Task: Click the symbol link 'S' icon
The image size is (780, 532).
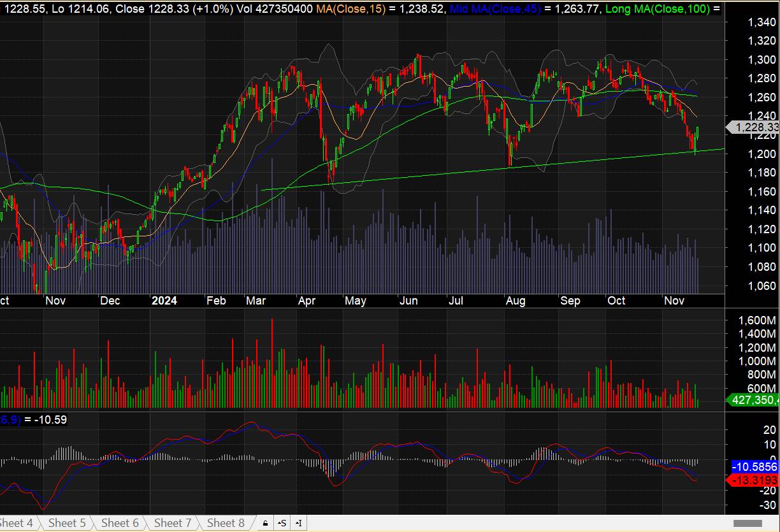Action: coord(282,523)
